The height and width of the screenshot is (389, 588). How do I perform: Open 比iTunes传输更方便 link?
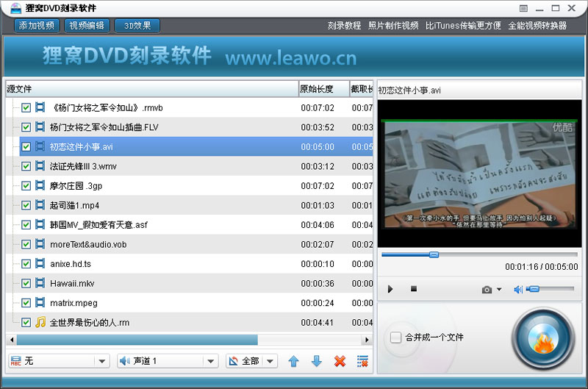click(x=463, y=26)
